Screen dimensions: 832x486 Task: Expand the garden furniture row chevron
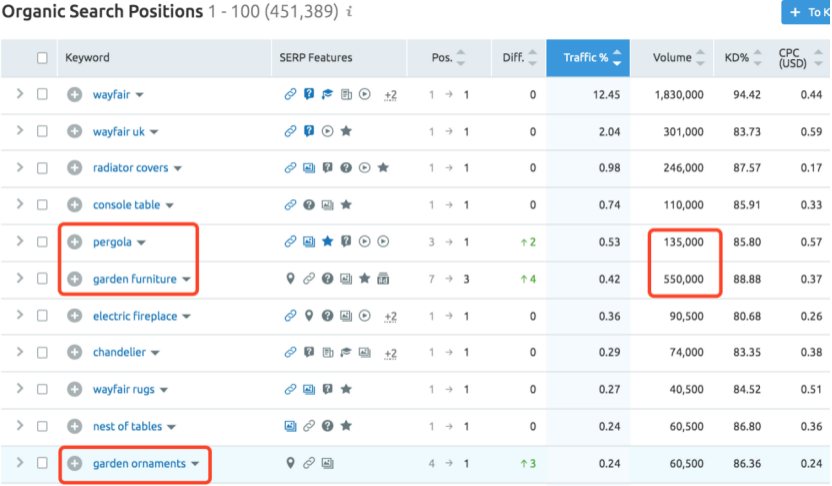20,278
